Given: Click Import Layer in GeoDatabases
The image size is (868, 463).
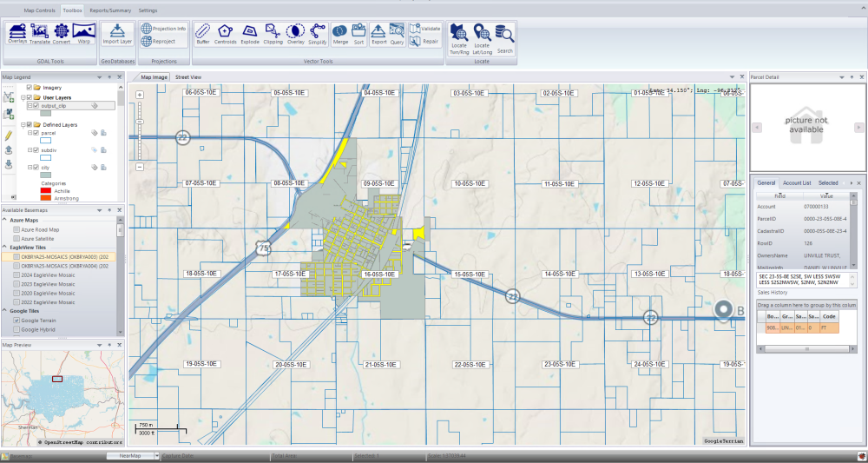Looking at the screenshot, I should 117,34.
